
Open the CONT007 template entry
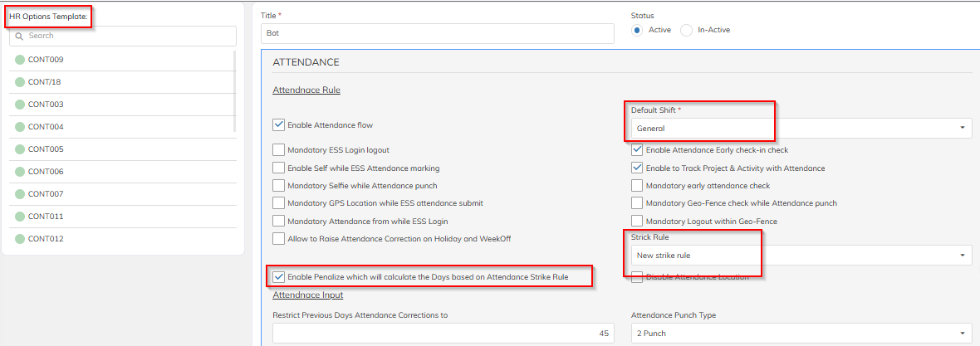click(46, 194)
